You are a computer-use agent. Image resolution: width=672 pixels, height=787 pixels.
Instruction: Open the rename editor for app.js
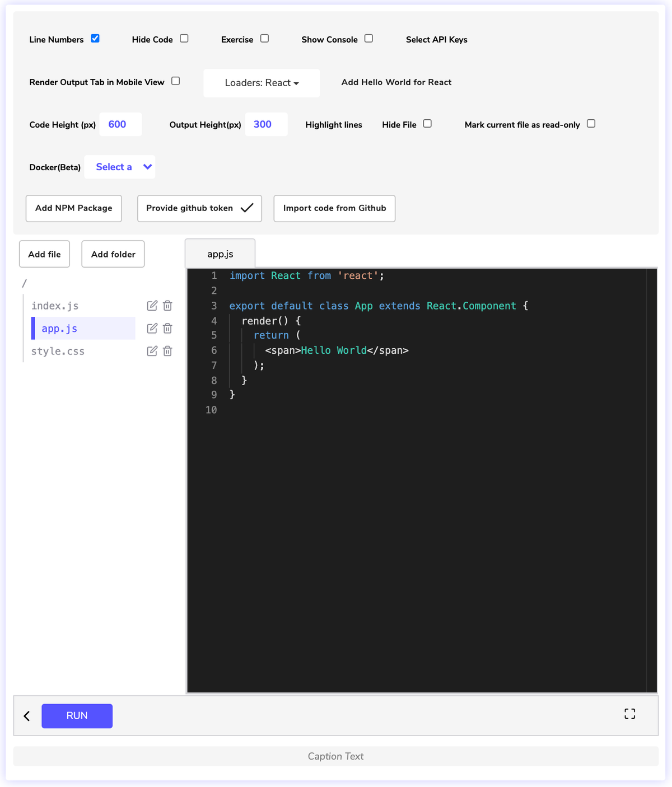(x=152, y=328)
